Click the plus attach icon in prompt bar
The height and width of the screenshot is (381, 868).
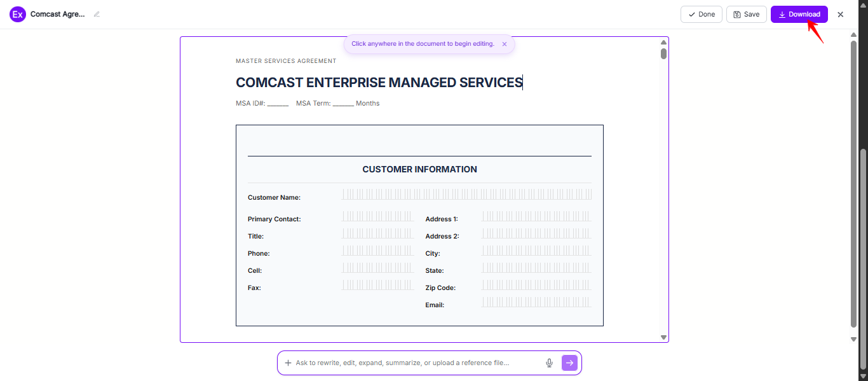(288, 363)
